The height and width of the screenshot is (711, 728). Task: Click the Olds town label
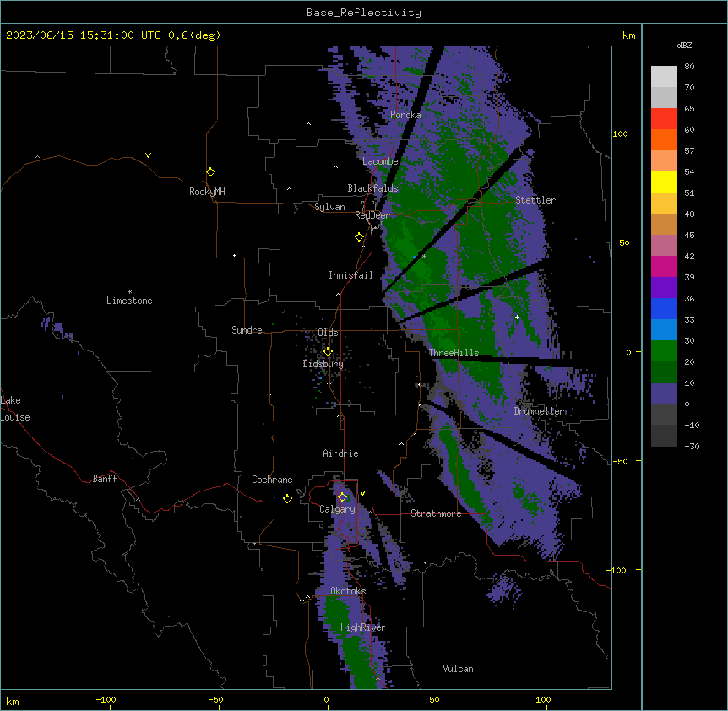[328, 333]
